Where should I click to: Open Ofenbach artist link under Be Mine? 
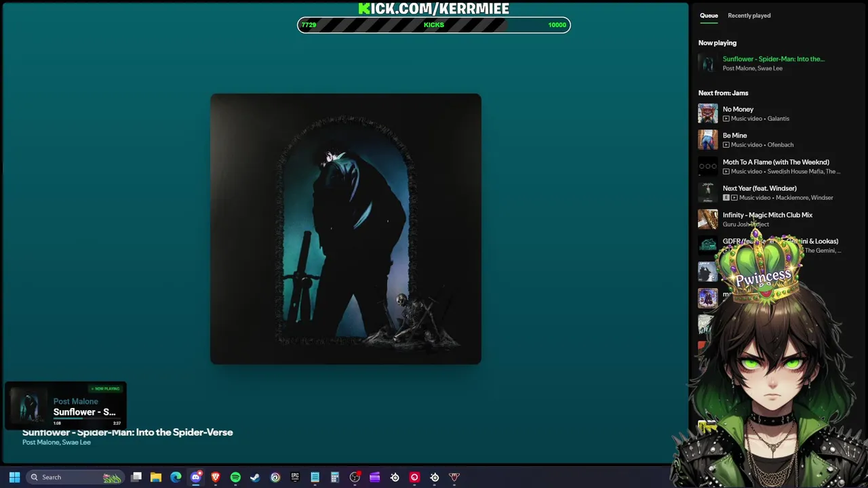pos(781,145)
